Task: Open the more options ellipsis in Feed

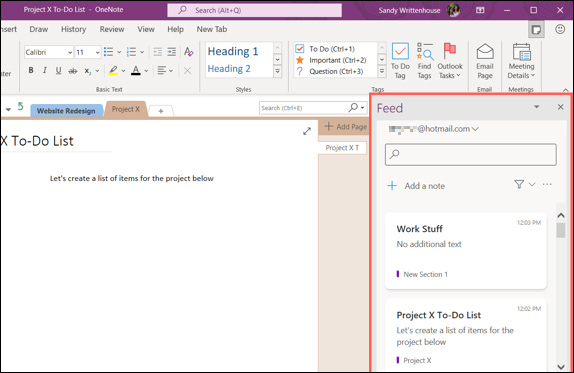Action: pos(547,184)
